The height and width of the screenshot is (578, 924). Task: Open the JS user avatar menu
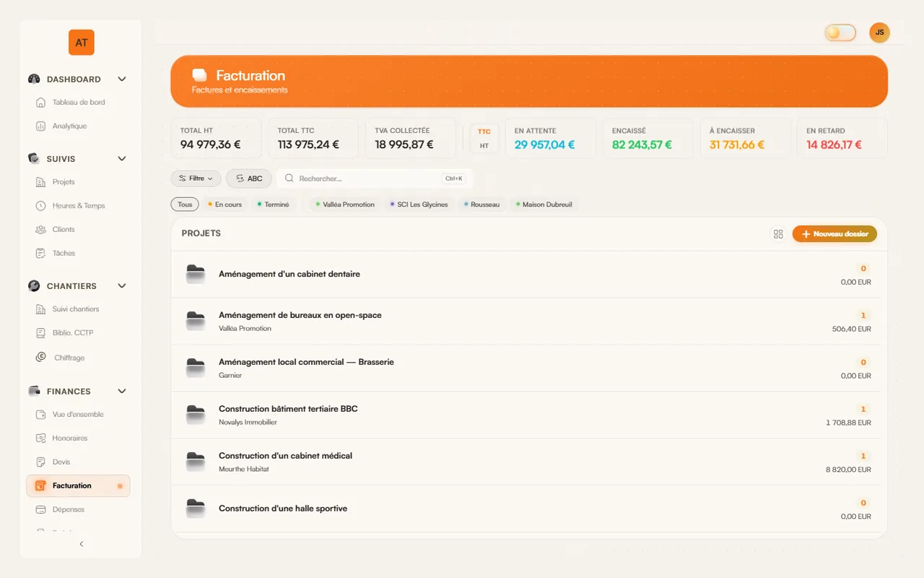(879, 33)
